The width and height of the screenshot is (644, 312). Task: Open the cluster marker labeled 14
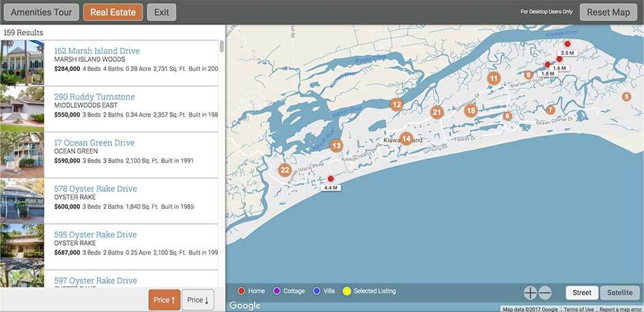(x=406, y=139)
